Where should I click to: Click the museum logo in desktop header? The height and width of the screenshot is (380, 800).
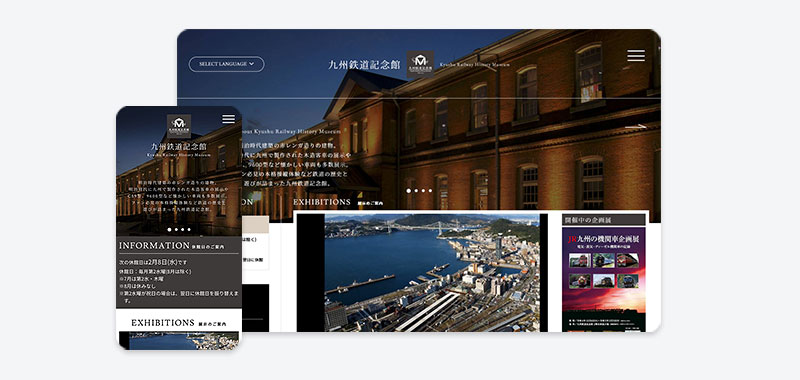pyautogui.click(x=420, y=64)
